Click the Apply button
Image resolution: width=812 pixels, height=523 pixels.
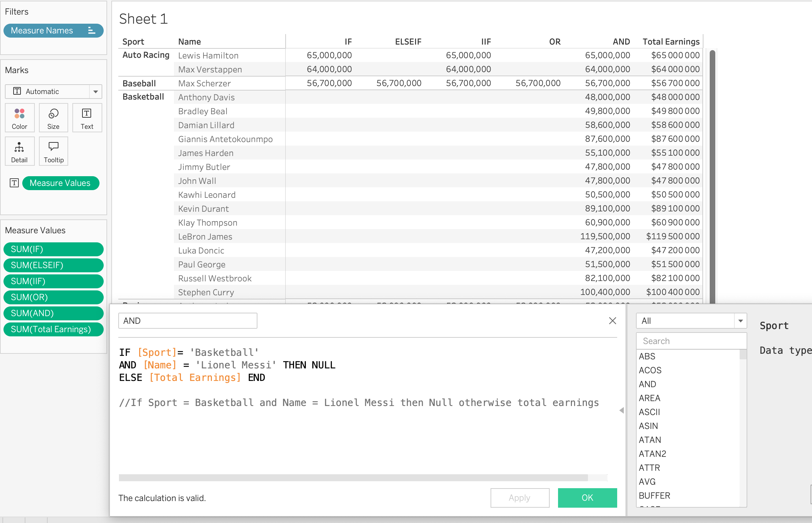pyautogui.click(x=519, y=498)
